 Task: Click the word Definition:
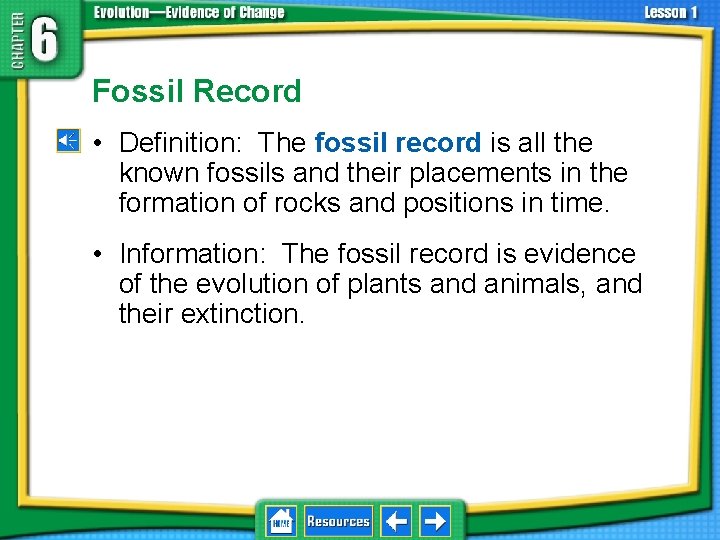pyautogui.click(x=180, y=142)
